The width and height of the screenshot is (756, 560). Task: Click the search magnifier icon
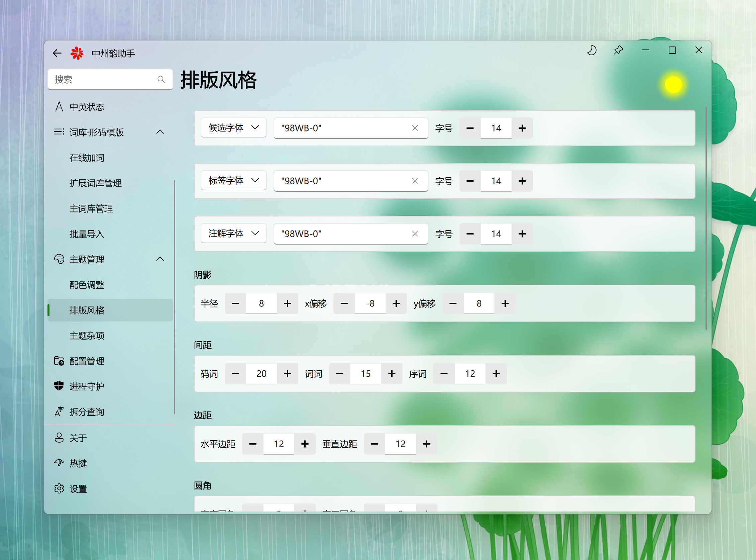[161, 79]
